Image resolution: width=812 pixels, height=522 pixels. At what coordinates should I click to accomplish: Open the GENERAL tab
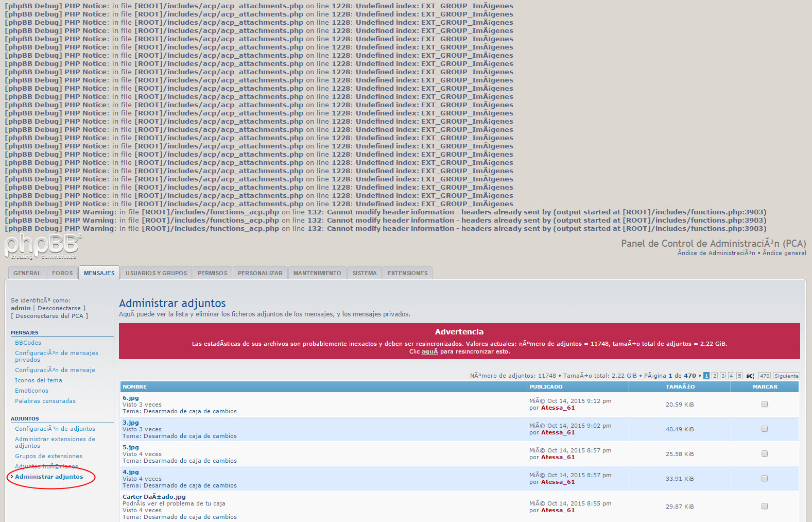click(27, 273)
